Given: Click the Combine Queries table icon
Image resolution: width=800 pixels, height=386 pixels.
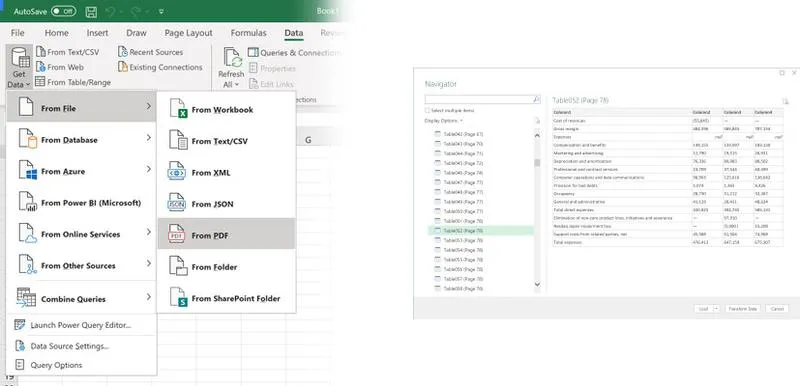Looking at the screenshot, I should click(x=26, y=297).
